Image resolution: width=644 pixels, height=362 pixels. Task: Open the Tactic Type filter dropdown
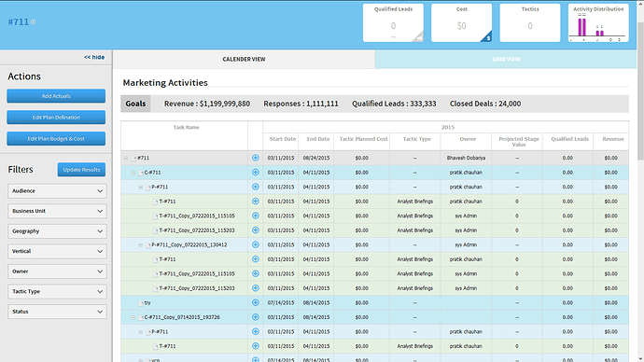[57, 291]
